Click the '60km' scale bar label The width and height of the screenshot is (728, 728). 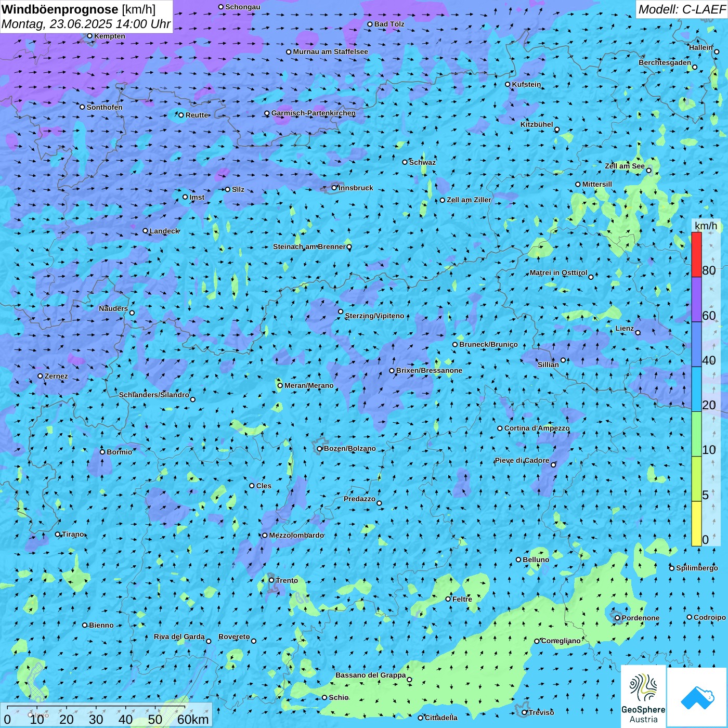click(x=193, y=719)
